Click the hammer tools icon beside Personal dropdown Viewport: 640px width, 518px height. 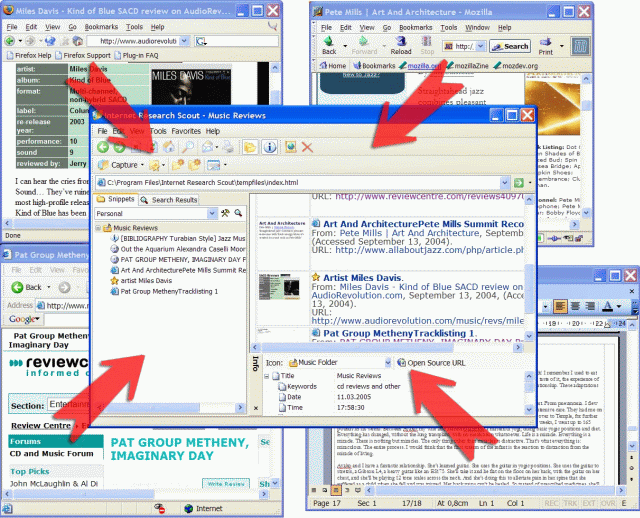(x=225, y=213)
